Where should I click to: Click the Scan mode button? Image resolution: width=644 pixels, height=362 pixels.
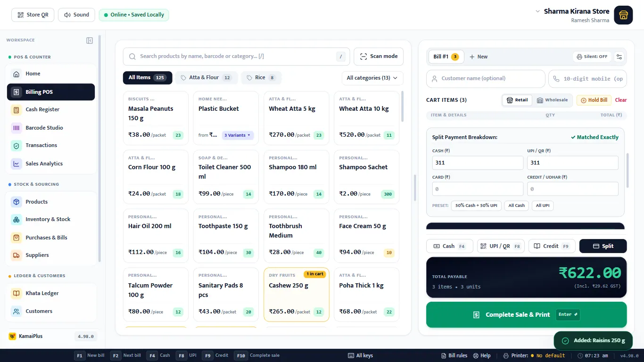pyautogui.click(x=379, y=57)
